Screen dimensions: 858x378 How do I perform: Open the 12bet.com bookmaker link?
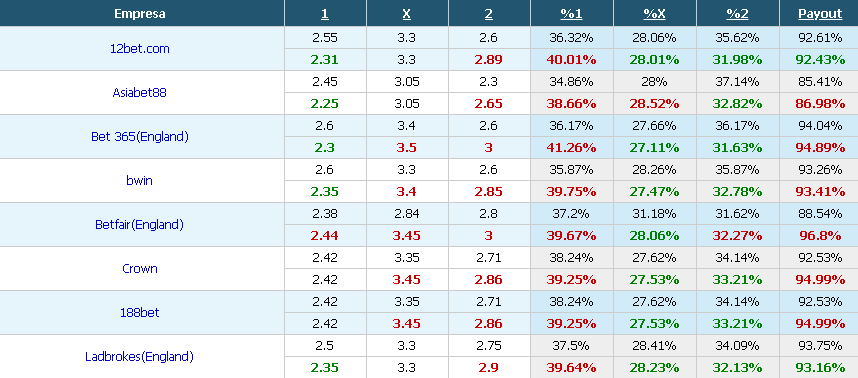[x=140, y=49]
